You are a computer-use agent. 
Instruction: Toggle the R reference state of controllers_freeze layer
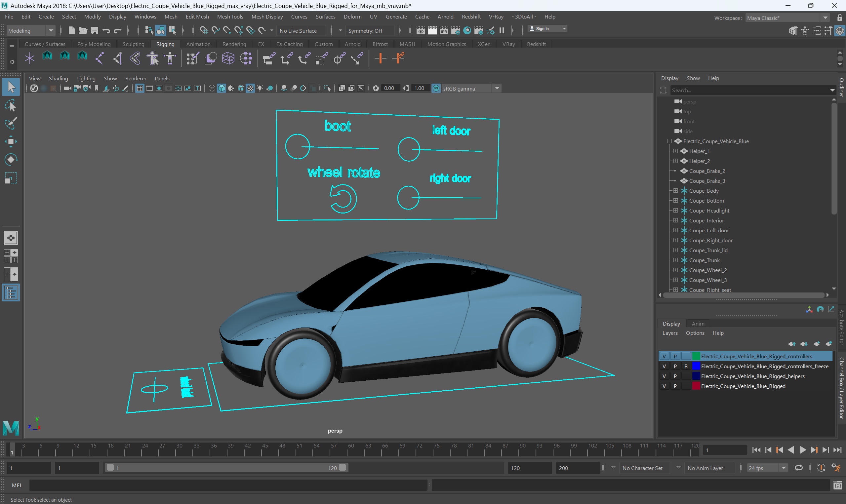pos(686,366)
